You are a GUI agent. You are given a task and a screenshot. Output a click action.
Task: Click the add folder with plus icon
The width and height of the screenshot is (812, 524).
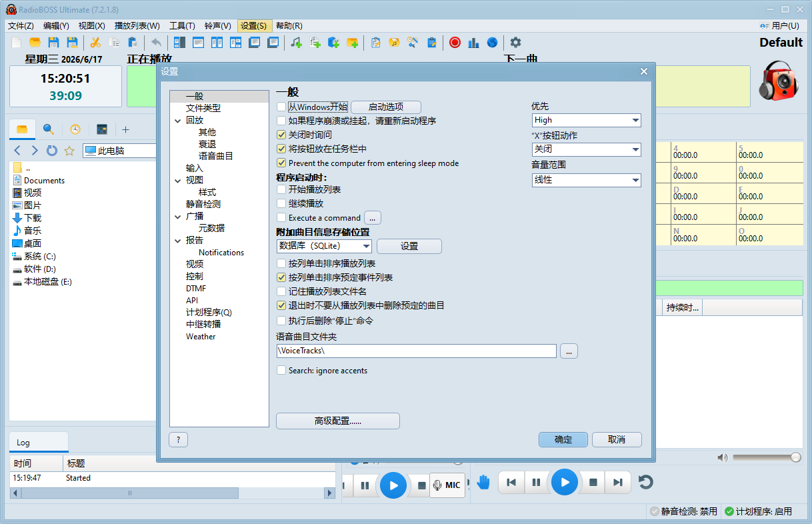tap(352, 43)
